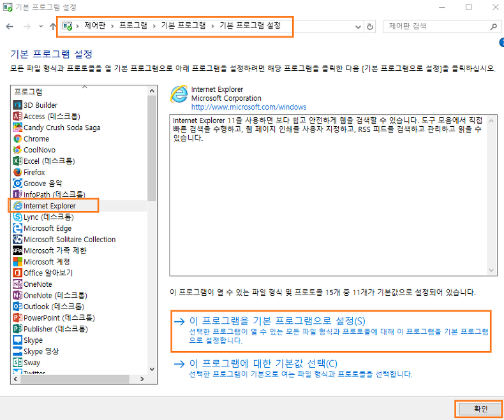
Task: Click the 확인 button
Action: coord(481,409)
